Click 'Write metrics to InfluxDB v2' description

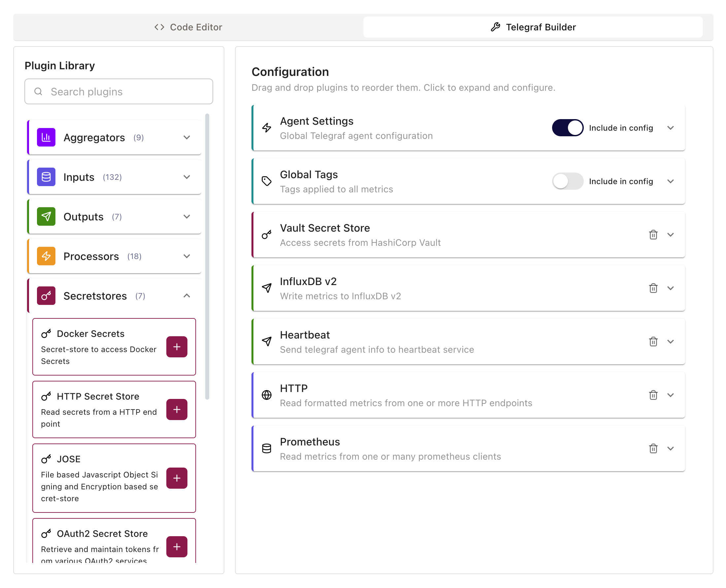tap(340, 296)
